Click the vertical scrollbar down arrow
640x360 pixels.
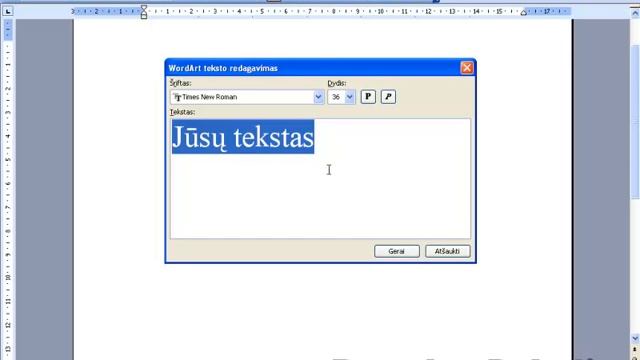click(x=635, y=338)
